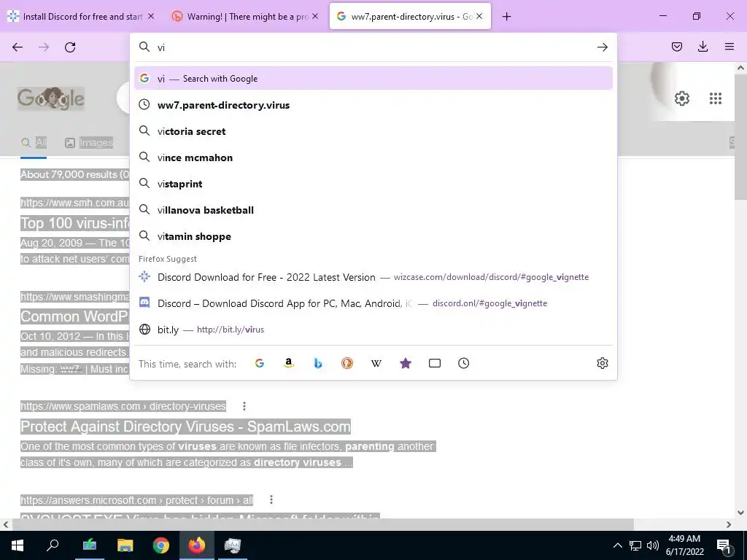Image resolution: width=747 pixels, height=560 pixels.
Task: Search this time with DuckDuckGo
Action: coord(347,363)
